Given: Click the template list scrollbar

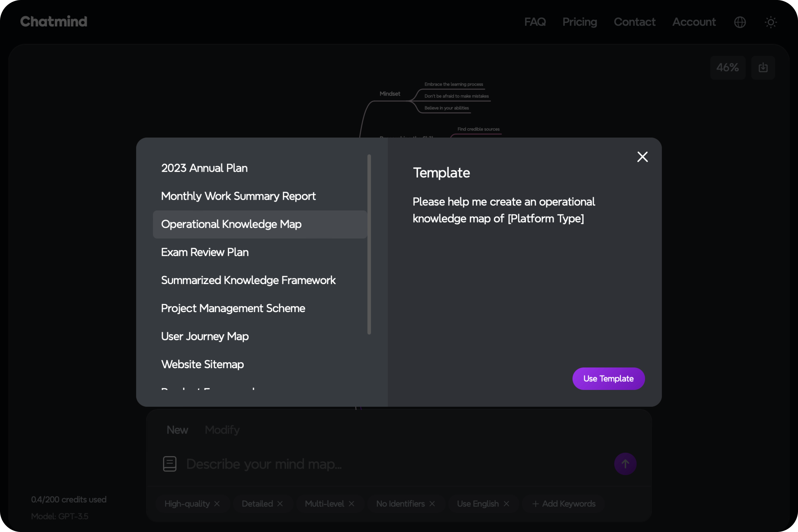Looking at the screenshot, I should point(369,244).
